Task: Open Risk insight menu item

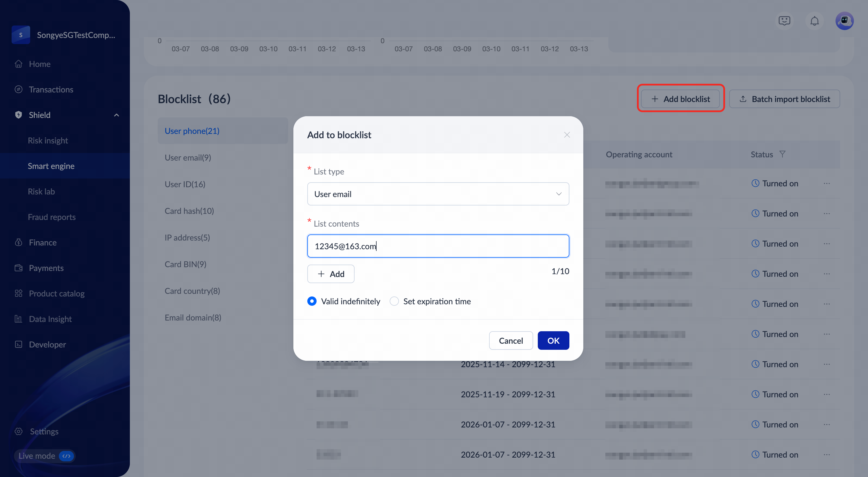Action: [x=48, y=140]
